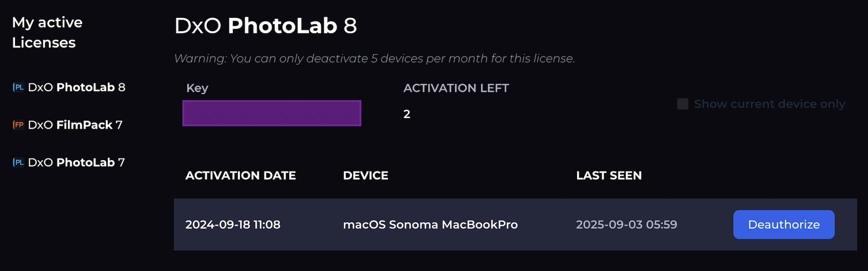Viewport: 868px width, 271px height.
Task: Click the PhotoLab 8 sidebar icon
Action: coord(18,87)
